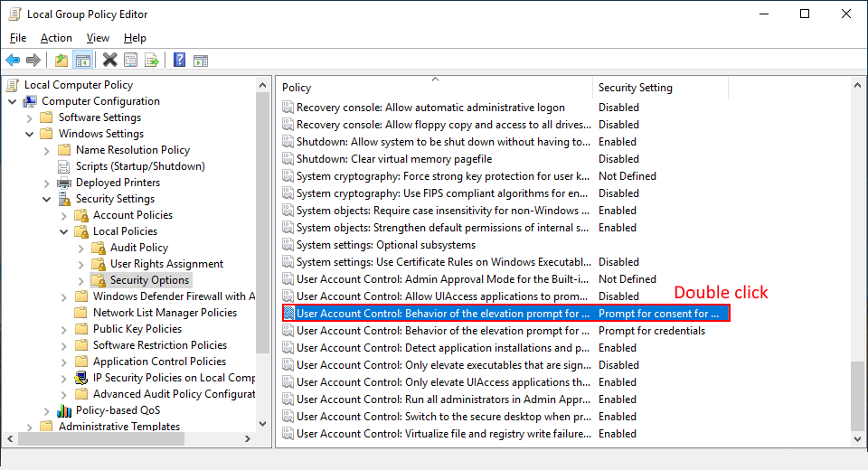This screenshot has width=868, height=470.
Task: Click the Network List Manager Policies folder icon
Action: (x=81, y=312)
